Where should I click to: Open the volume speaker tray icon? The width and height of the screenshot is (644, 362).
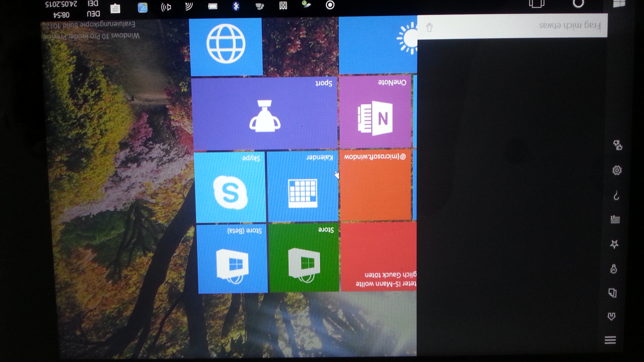click(166, 7)
